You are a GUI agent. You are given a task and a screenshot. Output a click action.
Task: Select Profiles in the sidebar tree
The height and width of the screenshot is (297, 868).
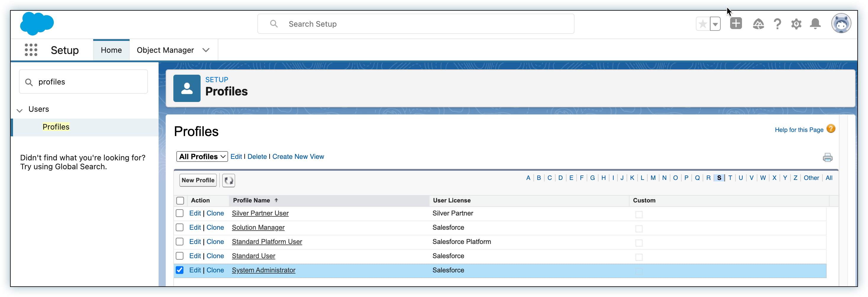(56, 127)
